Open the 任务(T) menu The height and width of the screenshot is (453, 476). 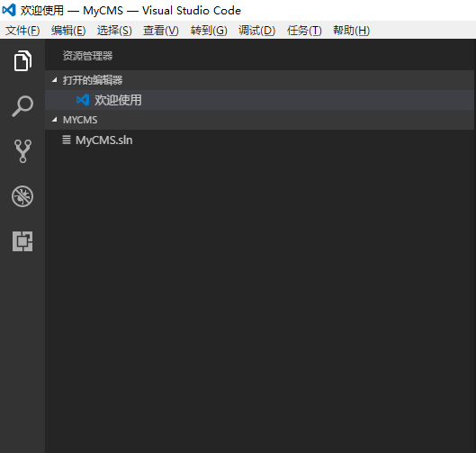tap(304, 31)
